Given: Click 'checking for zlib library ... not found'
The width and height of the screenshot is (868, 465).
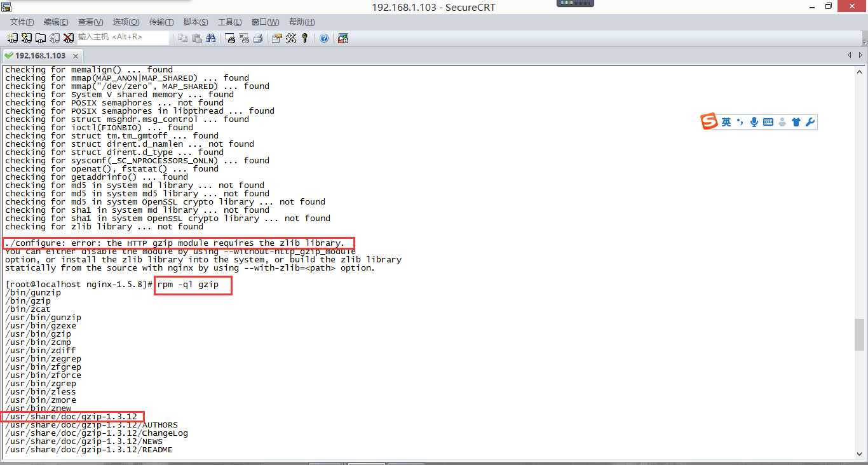Looking at the screenshot, I should tap(104, 227).
